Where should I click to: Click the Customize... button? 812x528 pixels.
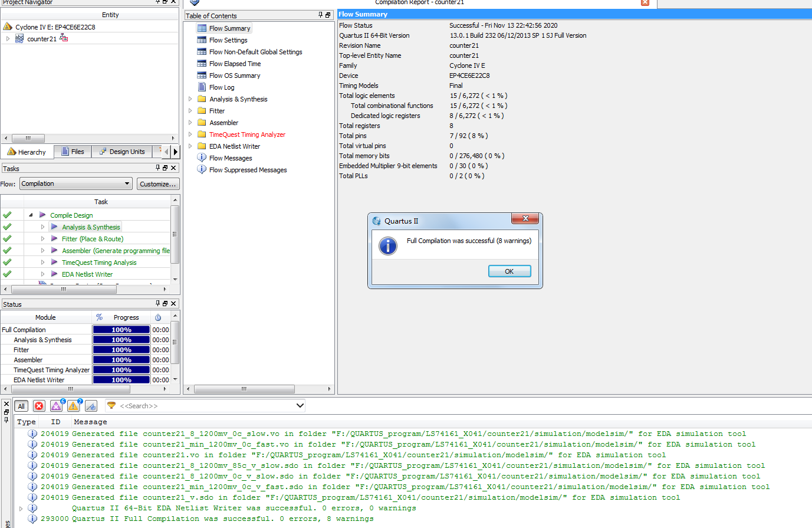[x=157, y=184]
